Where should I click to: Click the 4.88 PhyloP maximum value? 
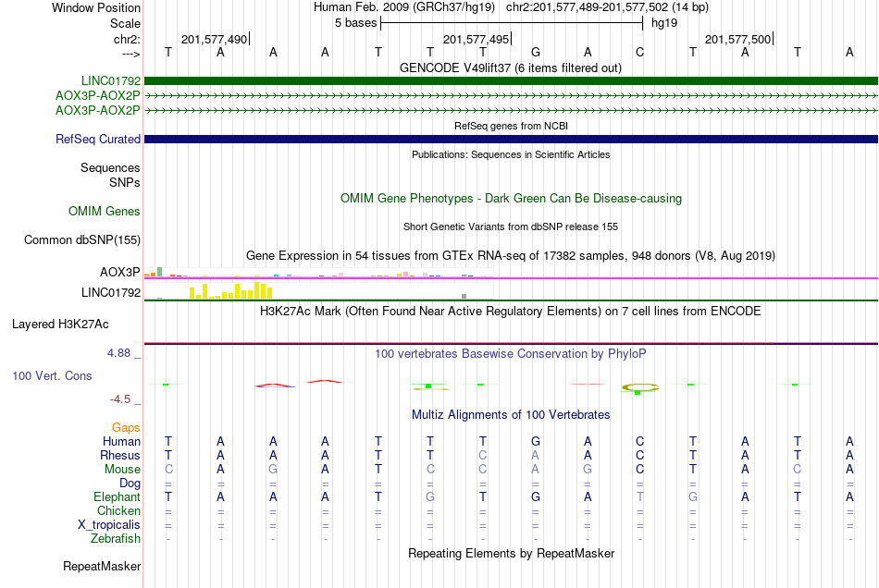(x=118, y=353)
